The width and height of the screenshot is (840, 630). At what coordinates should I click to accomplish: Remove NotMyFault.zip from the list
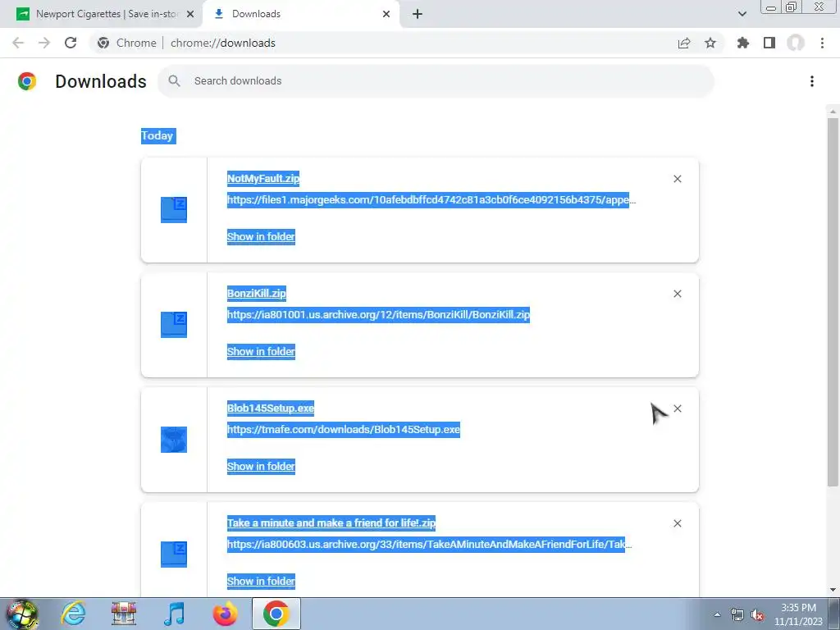coord(678,179)
